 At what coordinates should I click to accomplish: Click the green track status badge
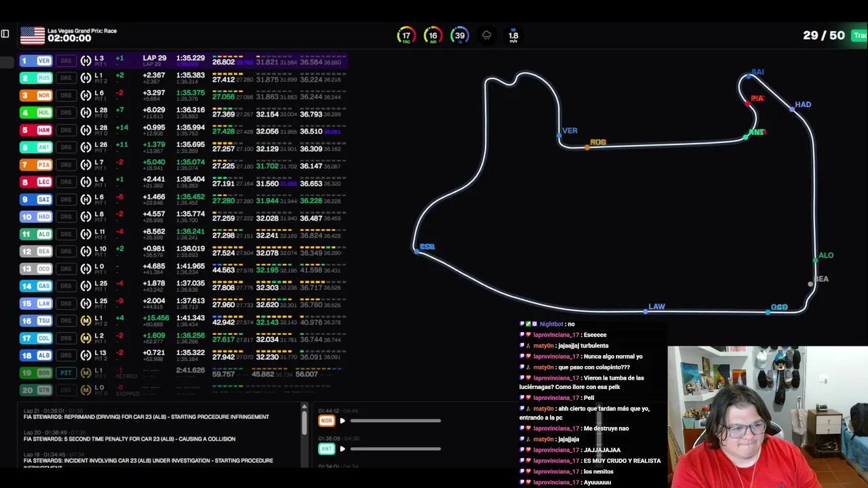(x=859, y=35)
